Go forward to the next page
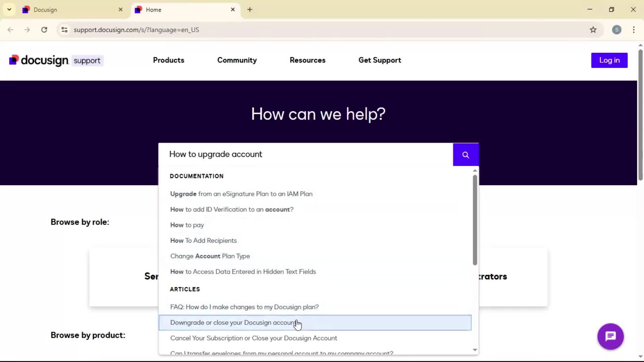Viewport: 644px width, 362px height. 27,30
